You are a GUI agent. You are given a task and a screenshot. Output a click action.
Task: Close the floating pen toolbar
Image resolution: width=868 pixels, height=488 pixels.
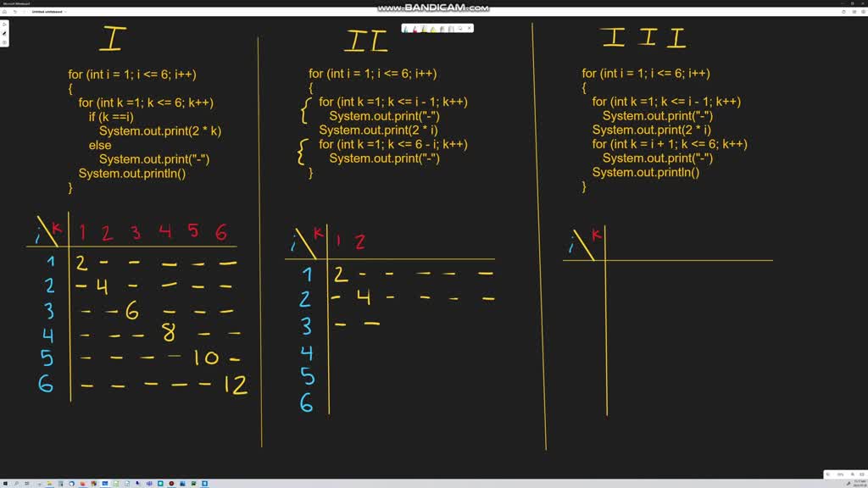470,28
